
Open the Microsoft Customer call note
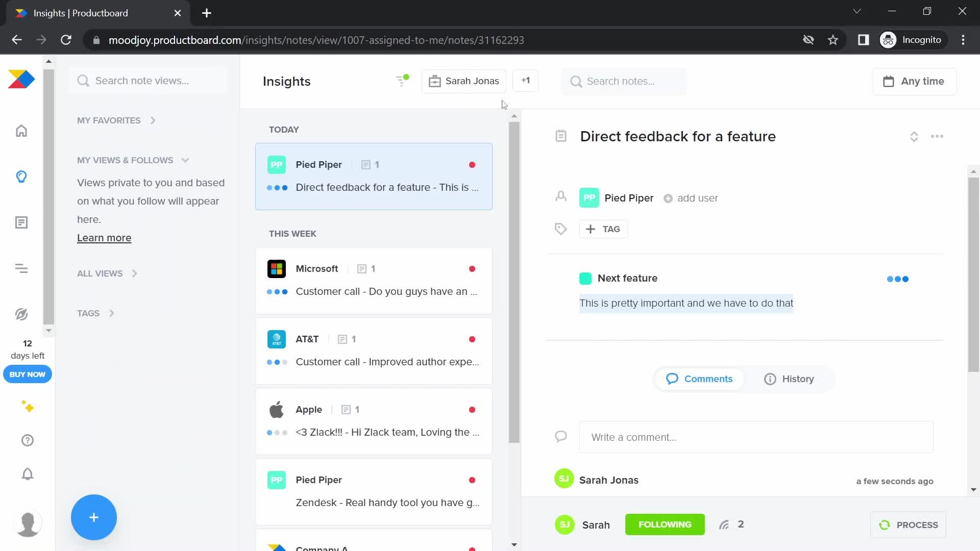click(374, 281)
